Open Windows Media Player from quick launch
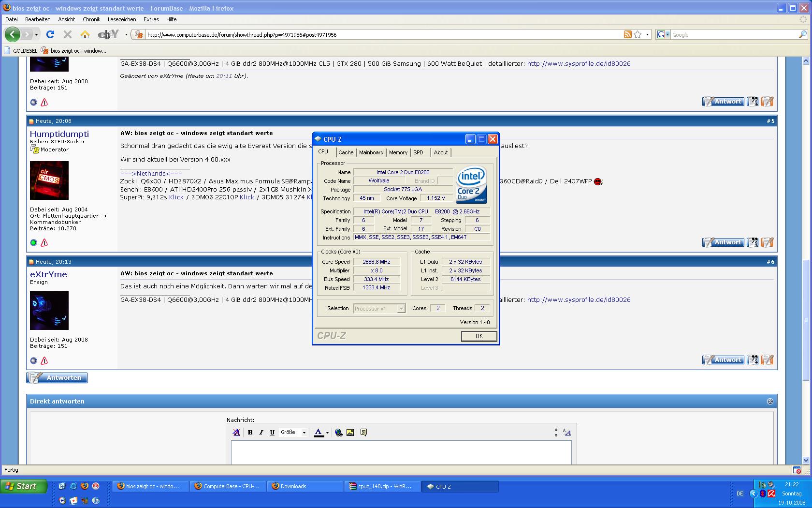The height and width of the screenshot is (508, 812). point(62,500)
